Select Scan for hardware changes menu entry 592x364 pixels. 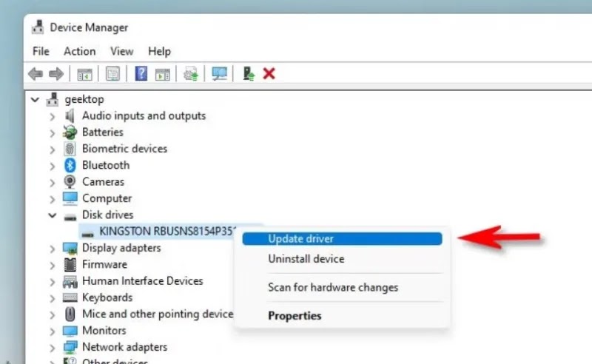click(x=333, y=287)
